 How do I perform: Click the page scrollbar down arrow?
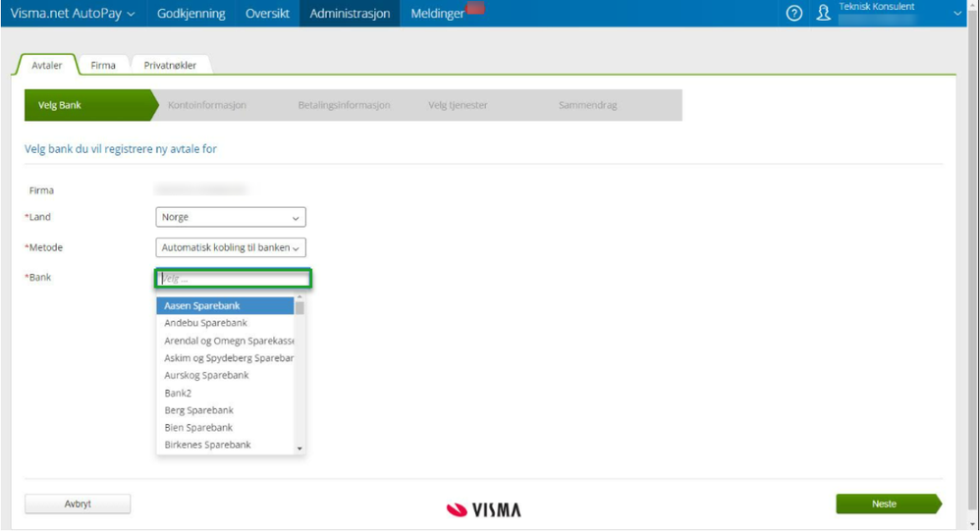[972, 526]
